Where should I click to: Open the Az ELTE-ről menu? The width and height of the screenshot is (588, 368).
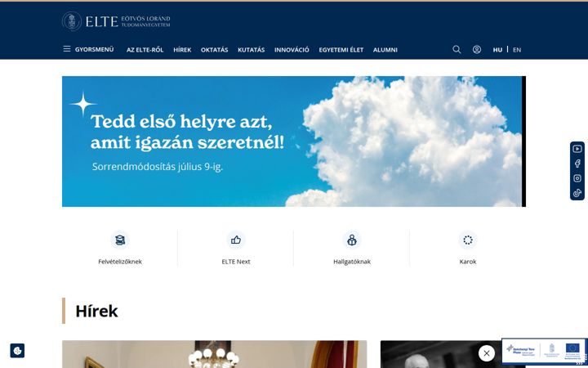point(145,50)
